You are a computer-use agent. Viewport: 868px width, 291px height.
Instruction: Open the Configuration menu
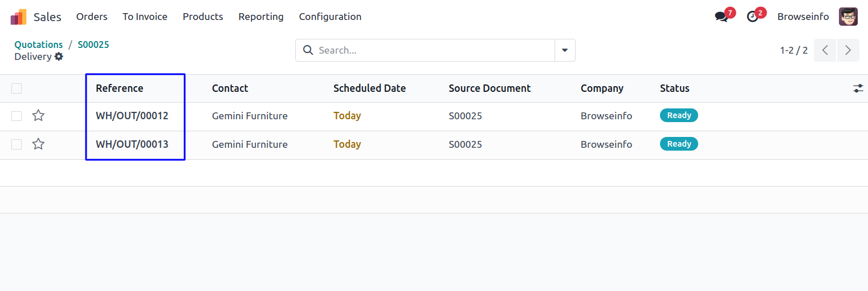click(x=330, y=17)
